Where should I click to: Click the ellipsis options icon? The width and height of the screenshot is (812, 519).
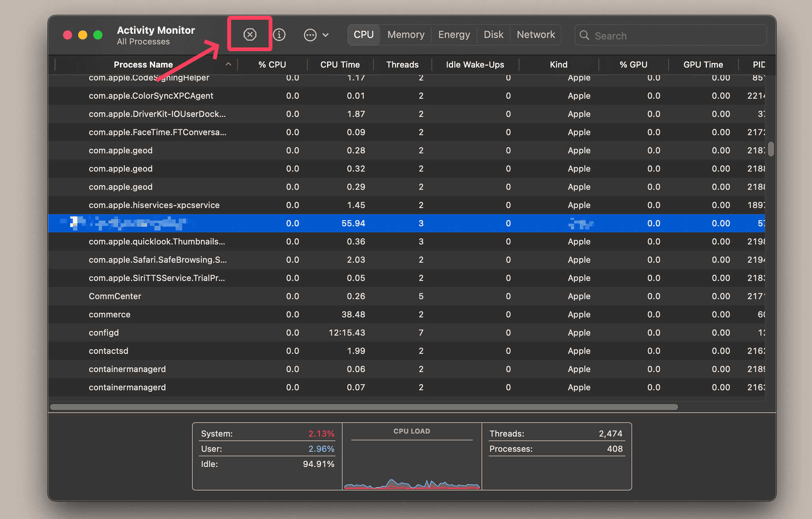tap(310, 35)
